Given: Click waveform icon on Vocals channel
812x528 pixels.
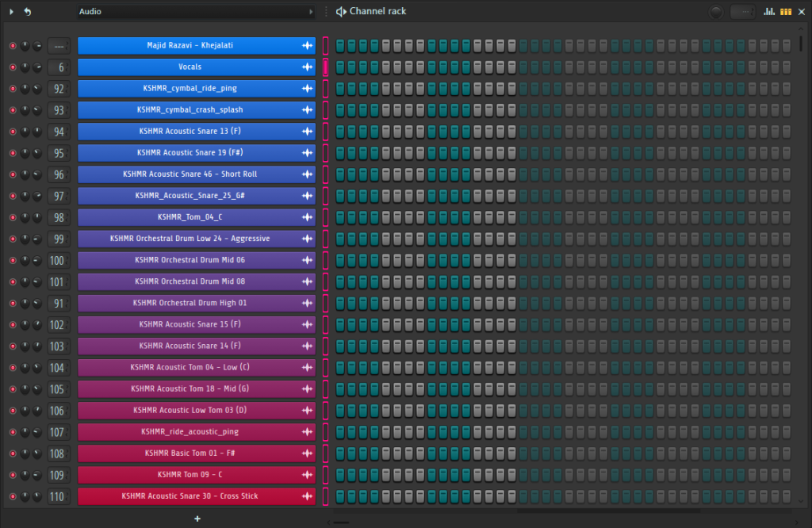Looking at the screenshot, I should 307,67.
